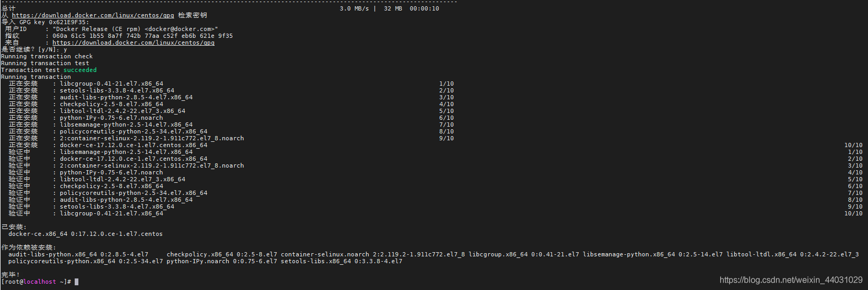Click policycoreutils-python in the 验证中 row

coord(134,193)
